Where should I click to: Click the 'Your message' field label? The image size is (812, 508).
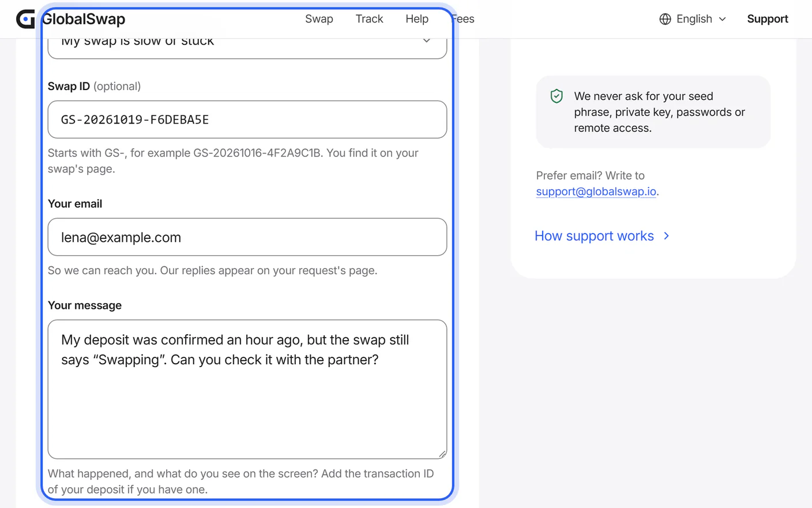click(x=85, y=305)
